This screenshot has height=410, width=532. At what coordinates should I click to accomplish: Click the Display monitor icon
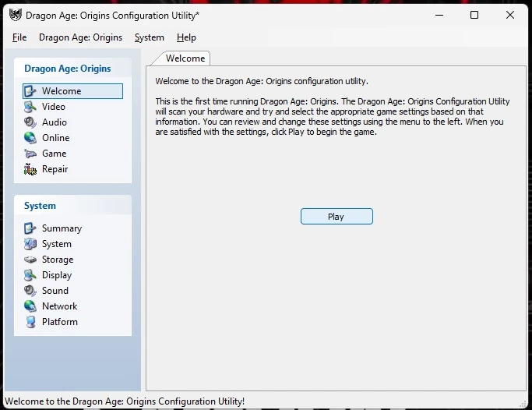30,275
